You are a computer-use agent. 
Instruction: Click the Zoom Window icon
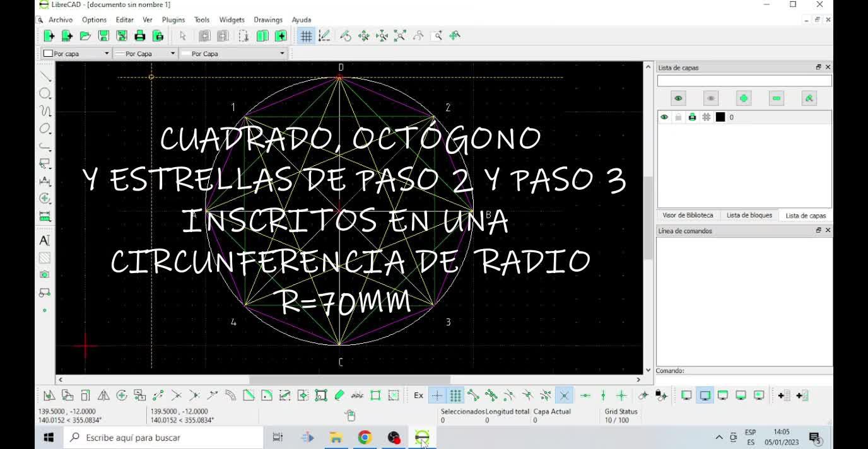[x=437, y=36]
